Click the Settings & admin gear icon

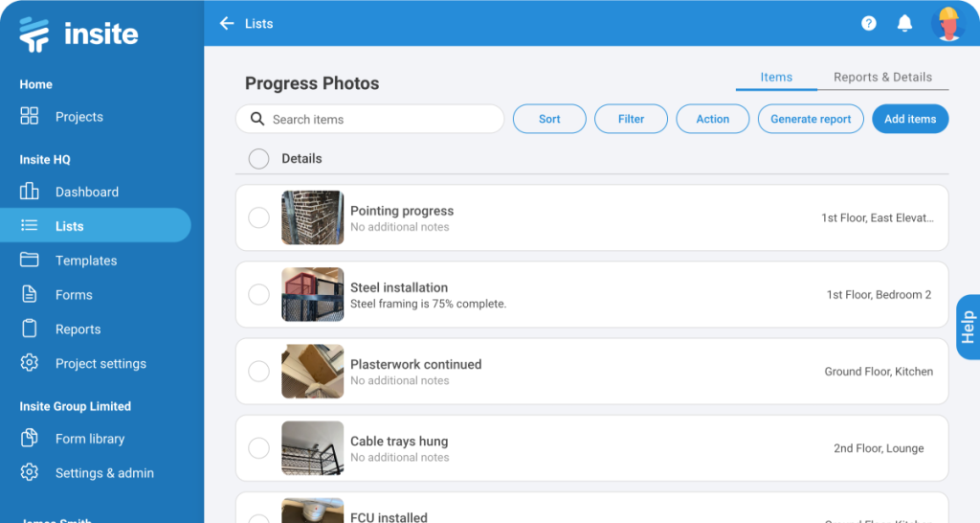pos(30,472)
